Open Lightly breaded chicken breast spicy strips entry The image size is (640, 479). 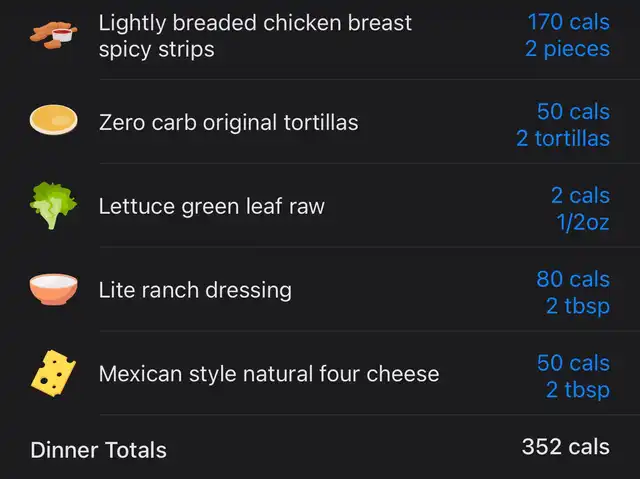[255, 36]
